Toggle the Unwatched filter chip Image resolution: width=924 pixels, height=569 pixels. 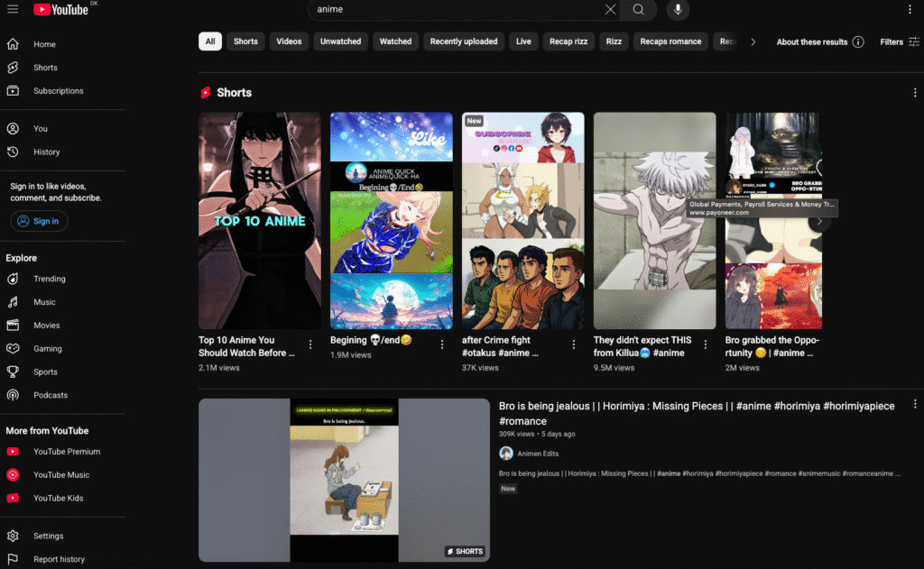click(x=340, y=41)
